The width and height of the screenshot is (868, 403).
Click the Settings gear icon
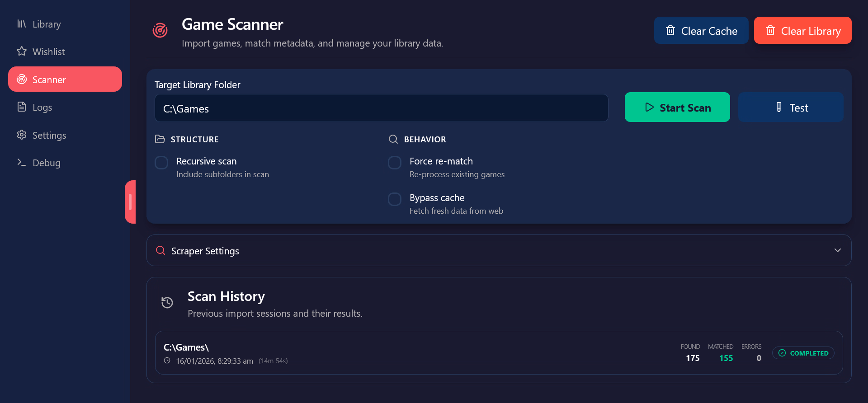[x=21, y=135]
